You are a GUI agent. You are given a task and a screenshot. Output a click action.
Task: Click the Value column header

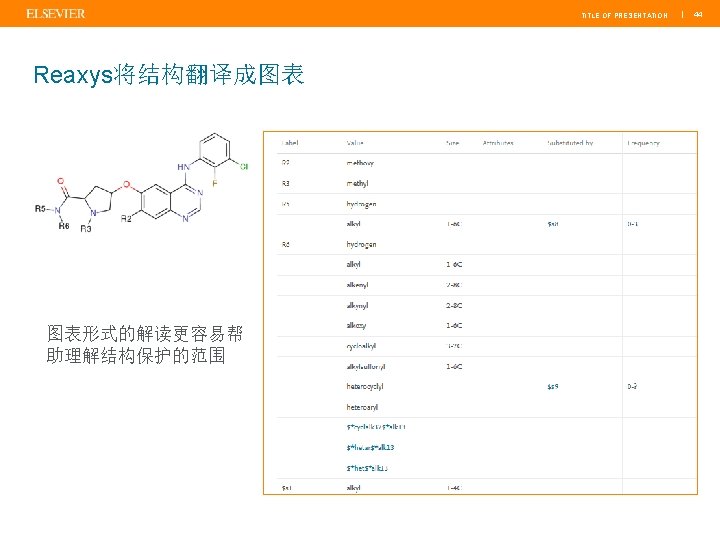point(355,143)
